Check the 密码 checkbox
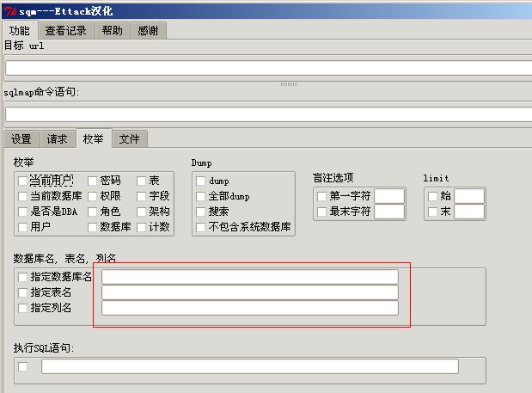Image resolution: width=532 pixels, height=393 pixels. coord(92,181)
